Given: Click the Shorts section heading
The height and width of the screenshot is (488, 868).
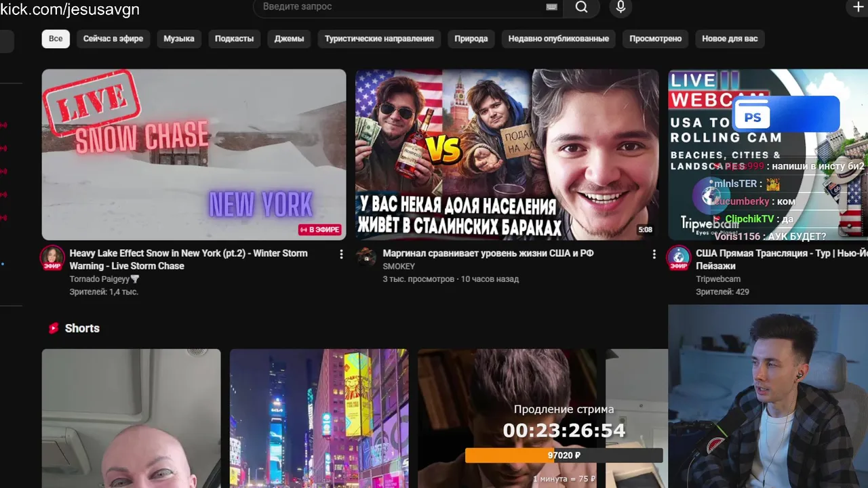Looking at the screenshot, I should [x=82, y=328].
